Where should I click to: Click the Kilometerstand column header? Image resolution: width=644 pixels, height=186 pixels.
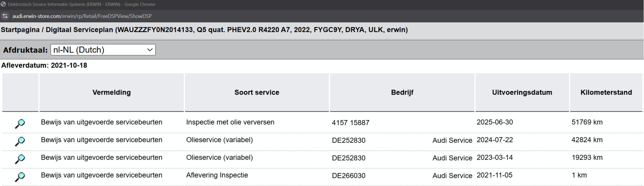point(606,92)
